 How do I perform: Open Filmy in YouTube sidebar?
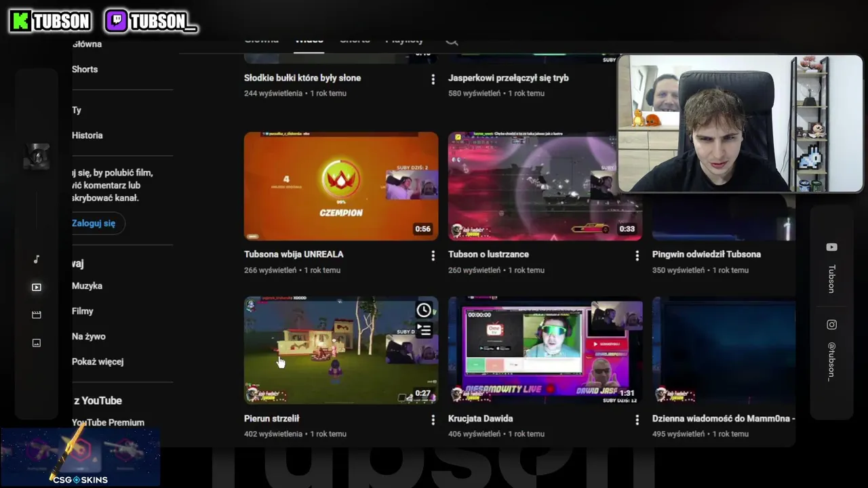[x=83, y=311]
